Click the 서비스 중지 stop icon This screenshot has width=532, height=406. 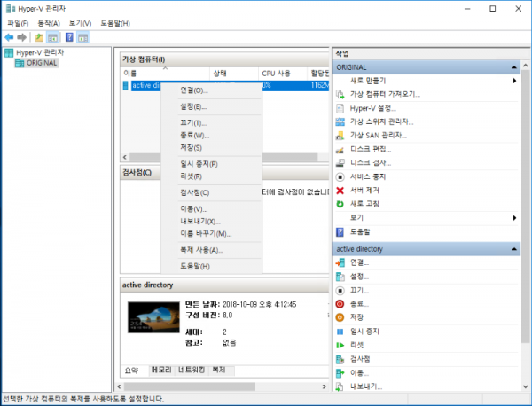point(340,176)
